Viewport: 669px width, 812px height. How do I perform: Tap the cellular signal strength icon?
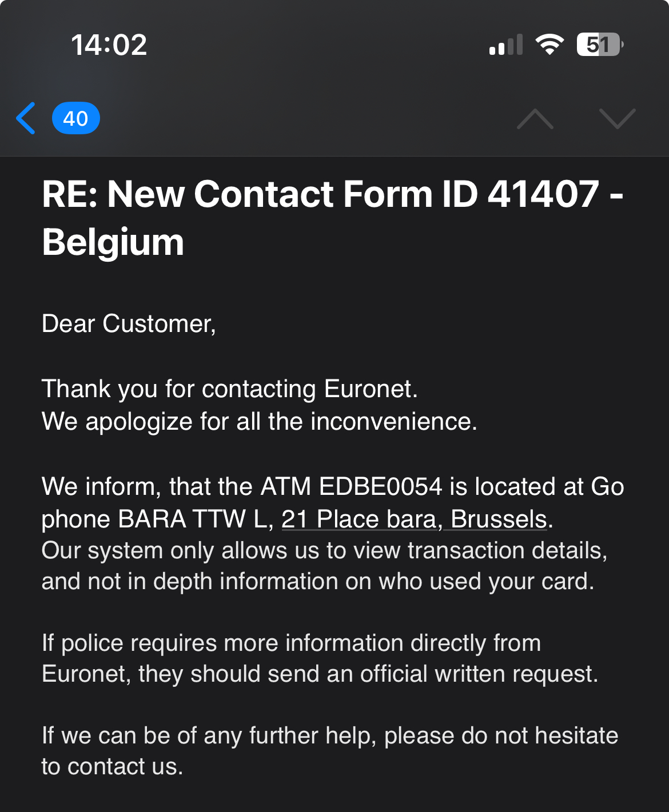pyautogui.click(x=506, y=45)
